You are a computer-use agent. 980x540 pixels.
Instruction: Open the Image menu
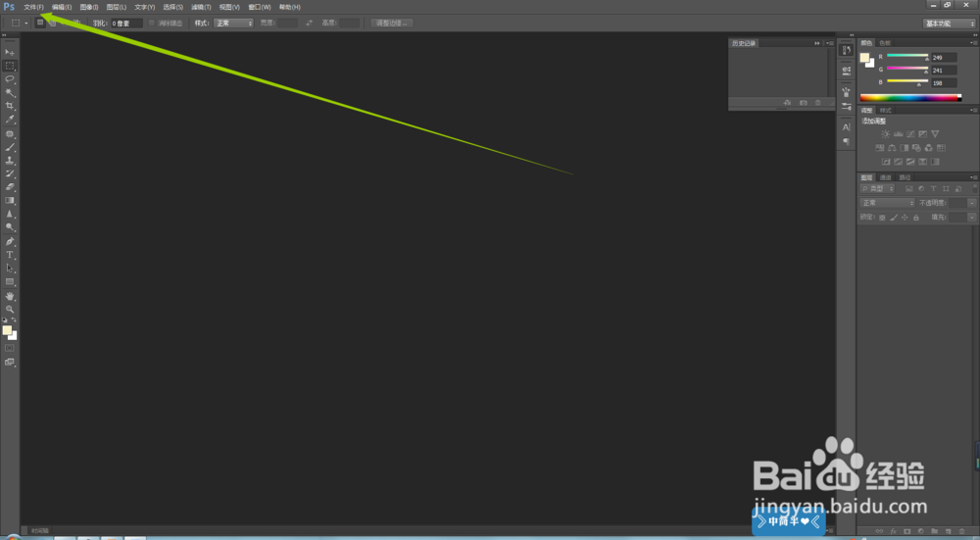(89, 7)
